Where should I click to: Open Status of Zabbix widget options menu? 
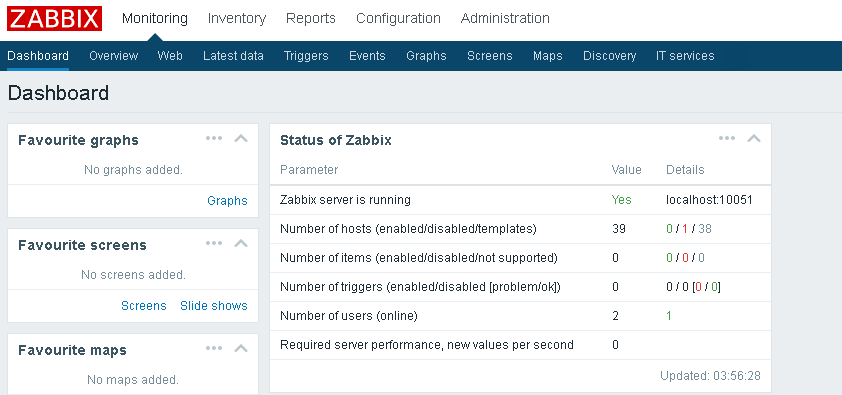click(727, 138)
